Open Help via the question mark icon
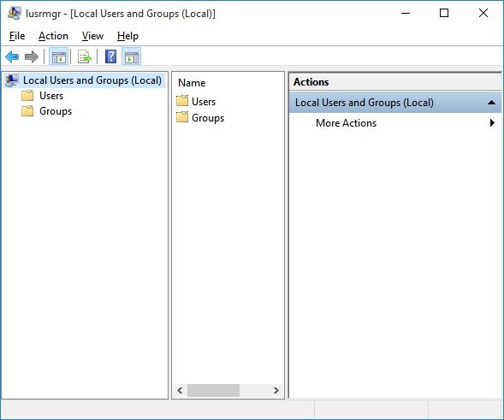This screenshot has height=420, width=504. click(x=111, y=56)
